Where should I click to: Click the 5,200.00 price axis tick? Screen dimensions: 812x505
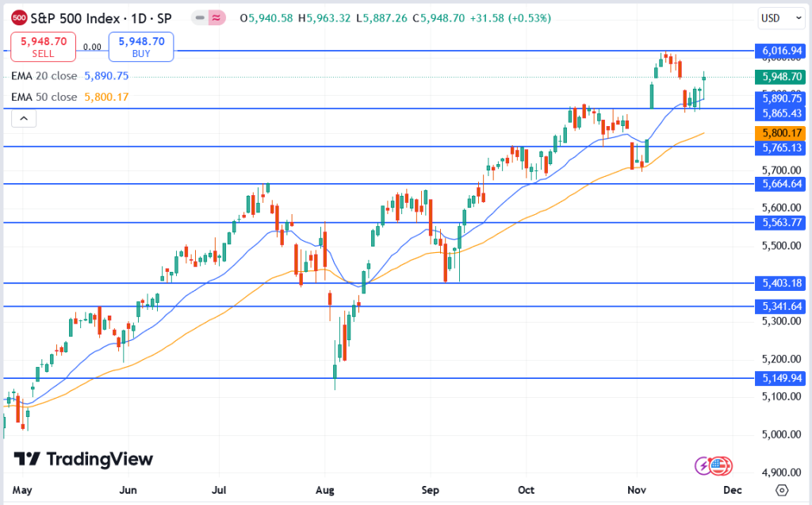pos(781,359)
